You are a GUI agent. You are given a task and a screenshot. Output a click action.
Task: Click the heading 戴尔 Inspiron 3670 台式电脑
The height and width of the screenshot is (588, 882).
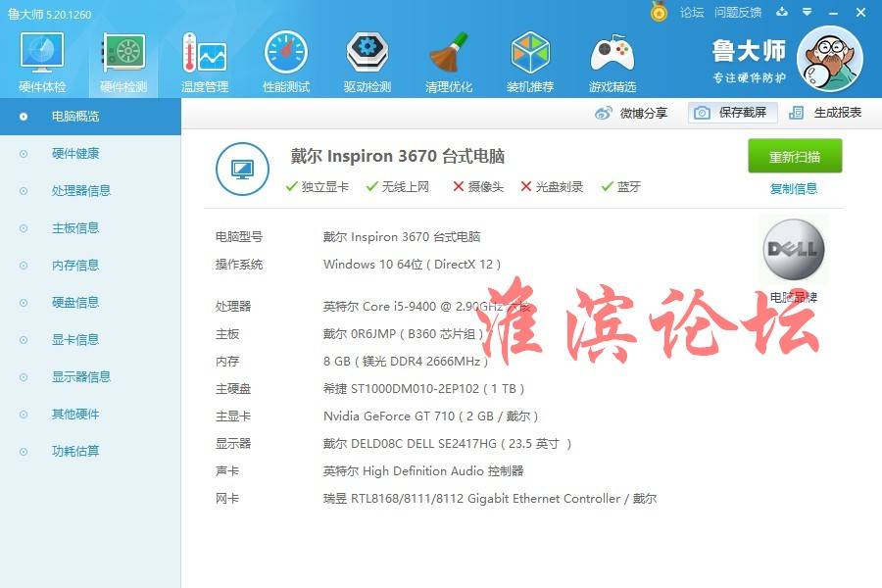pos(397,156)
